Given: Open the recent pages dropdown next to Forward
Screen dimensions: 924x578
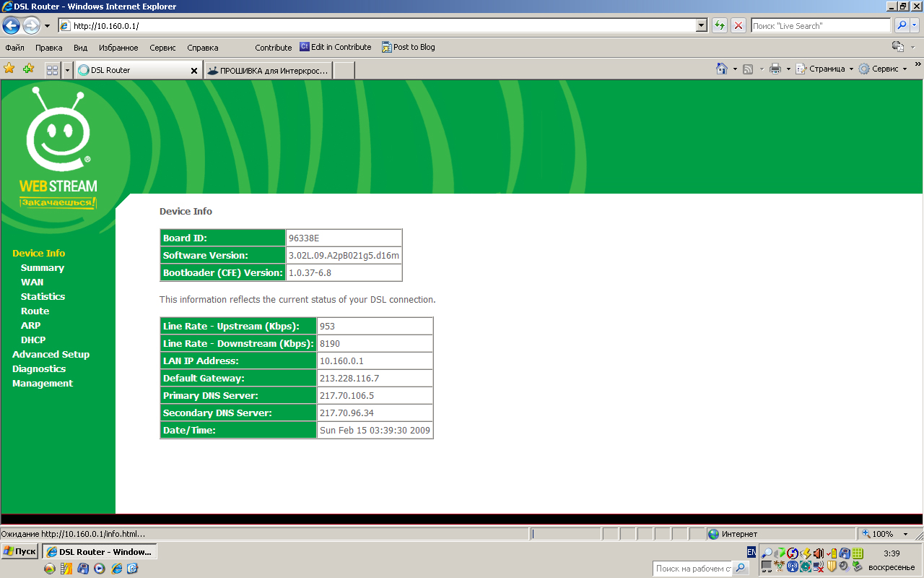Looking at the screenshot, I should click(47, 26).
